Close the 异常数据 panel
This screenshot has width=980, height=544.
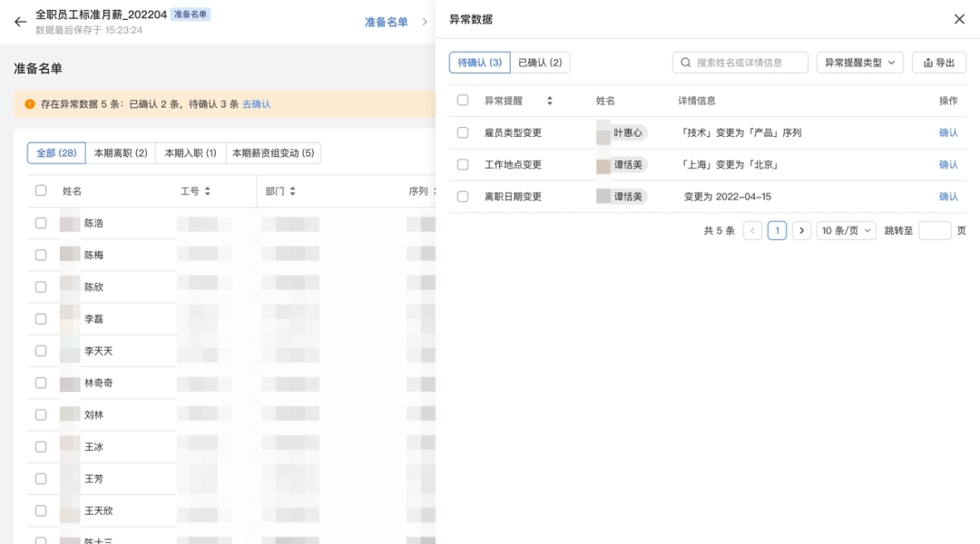pos(959,19)
